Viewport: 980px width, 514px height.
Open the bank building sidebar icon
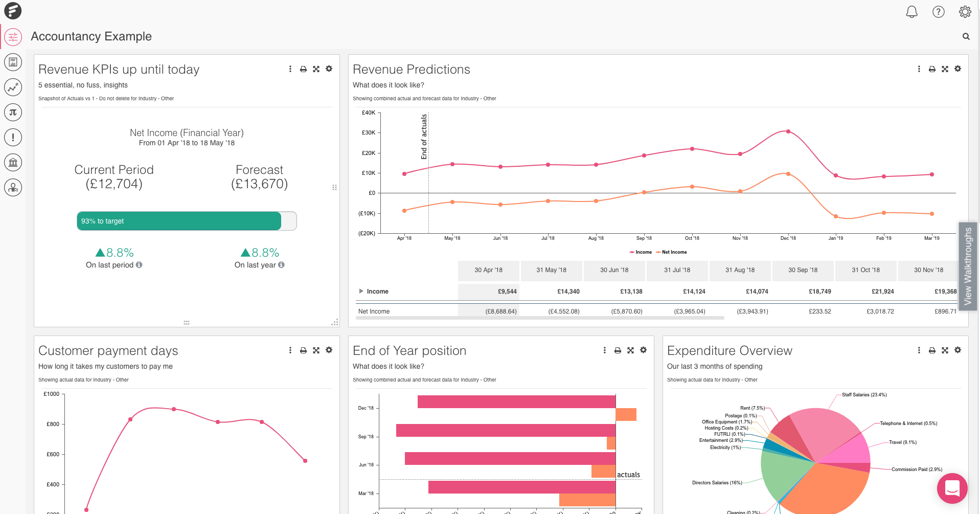click(x=13, y=163)
